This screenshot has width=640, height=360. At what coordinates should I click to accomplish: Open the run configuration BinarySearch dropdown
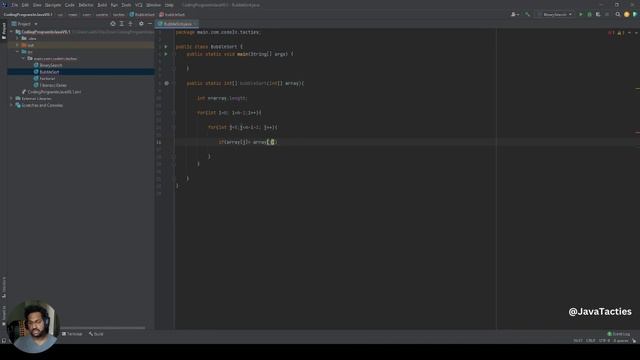coord(555,14)
